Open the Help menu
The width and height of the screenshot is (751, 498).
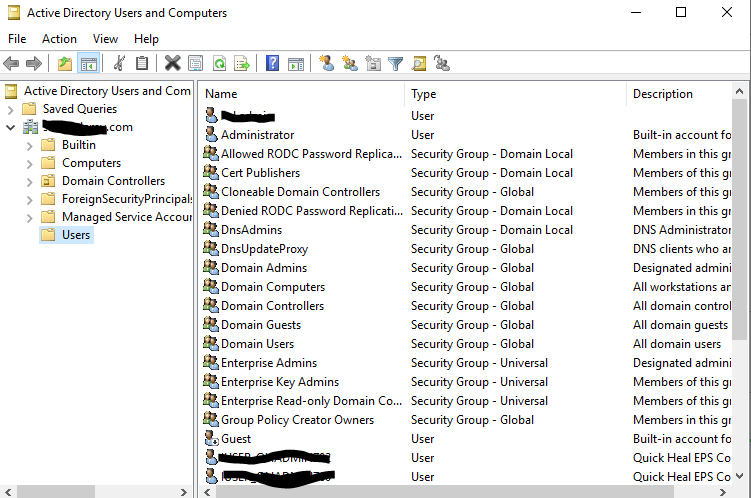click(146, 39)
